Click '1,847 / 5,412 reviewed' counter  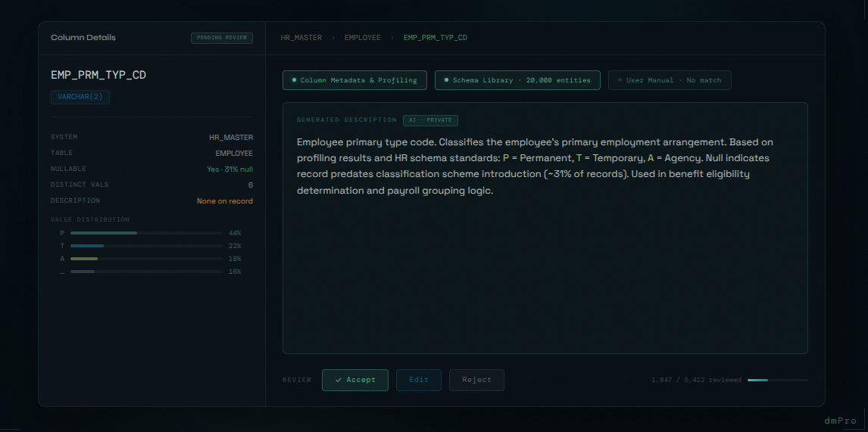point(696,380)
